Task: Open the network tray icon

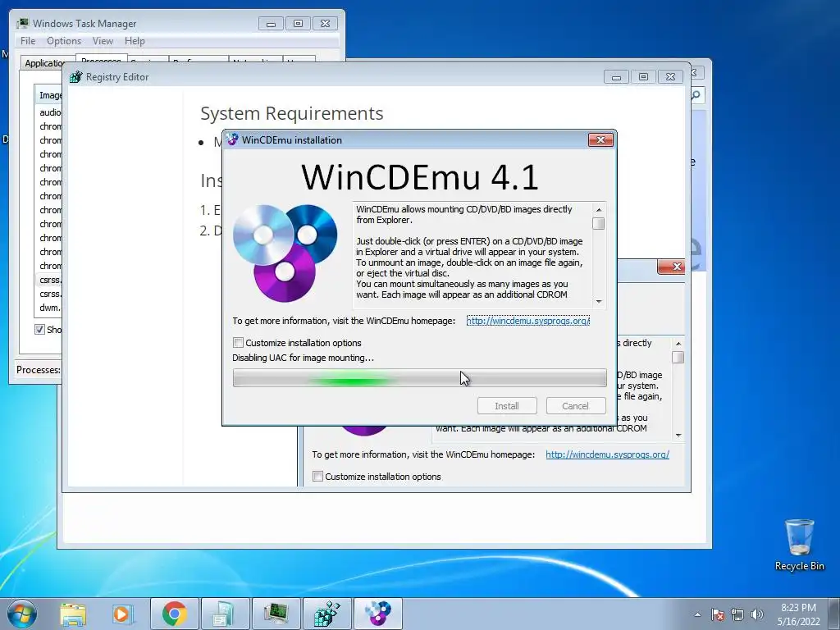Action: [x=737, y=614]
